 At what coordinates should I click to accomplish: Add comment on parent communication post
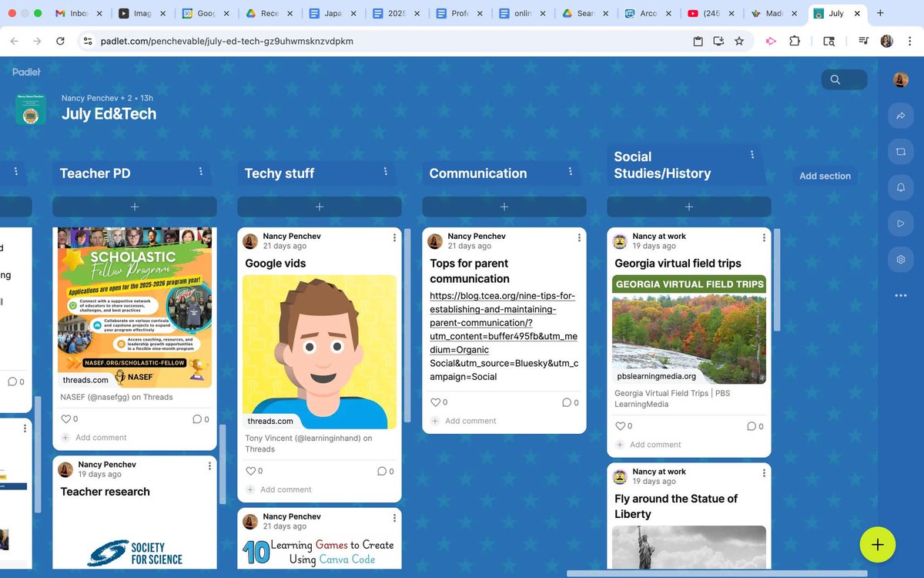(470, 421)
